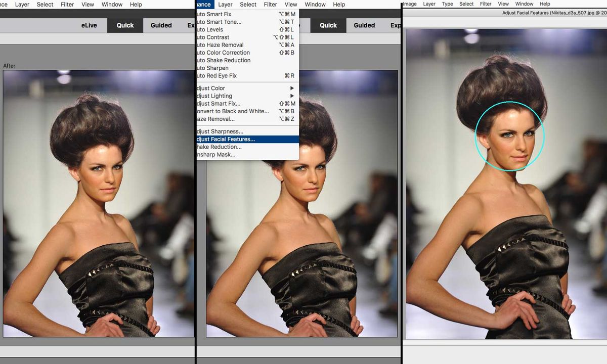Switch to the eLive tab
Image resolution: width=607 pixels, height=364 pixels.
point(90,25)
